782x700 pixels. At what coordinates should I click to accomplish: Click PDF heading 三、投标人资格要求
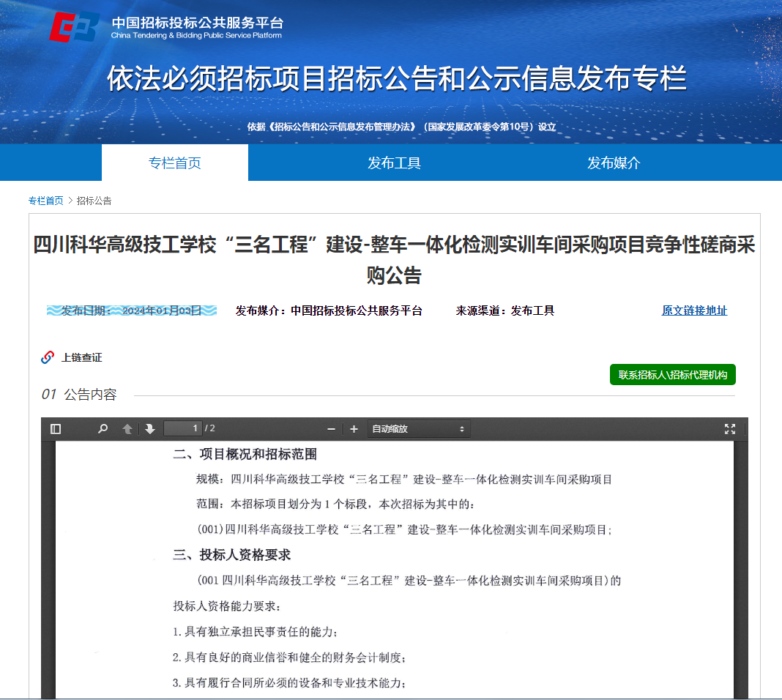pos(231,555)
